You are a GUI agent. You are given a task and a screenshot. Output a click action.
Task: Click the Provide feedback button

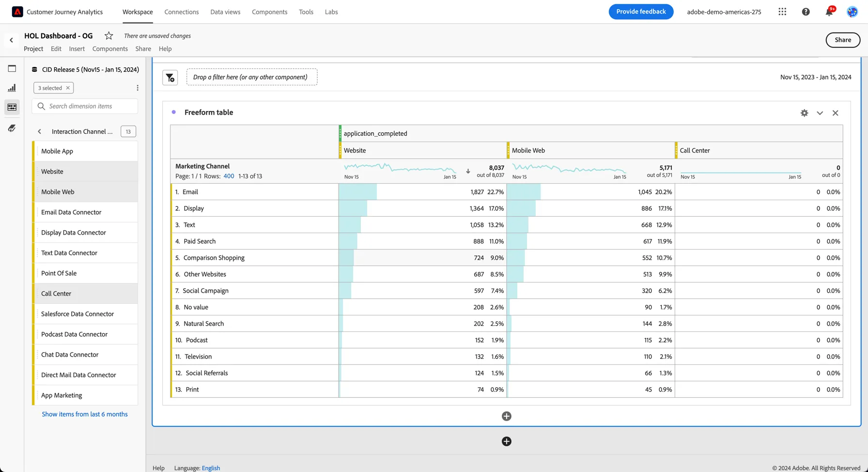pyautogui.click(x=641, y=12)
